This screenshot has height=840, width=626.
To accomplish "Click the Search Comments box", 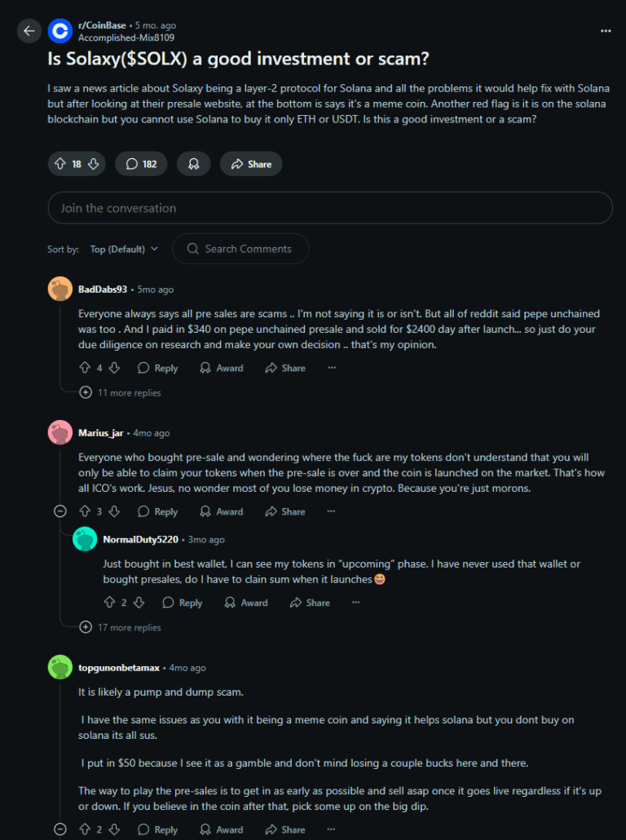I will [x=240, y=249].
